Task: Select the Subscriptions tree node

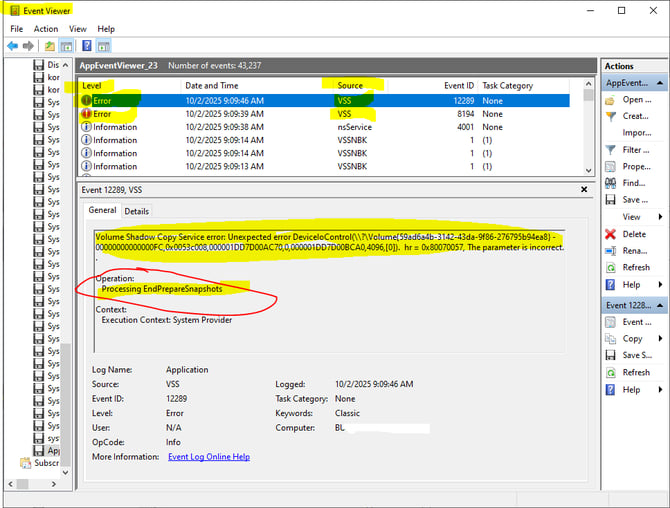Action: click(x=45, y=463)
